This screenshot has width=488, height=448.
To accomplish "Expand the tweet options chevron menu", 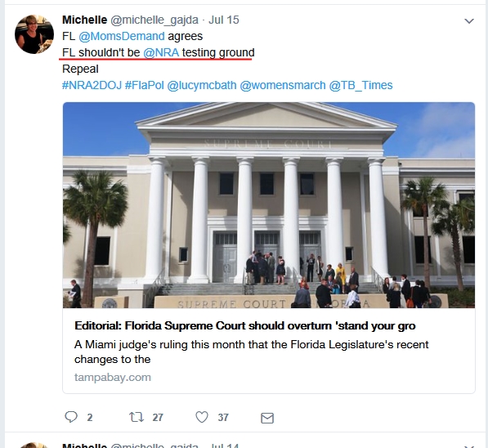I will click(x=469, y=21).
